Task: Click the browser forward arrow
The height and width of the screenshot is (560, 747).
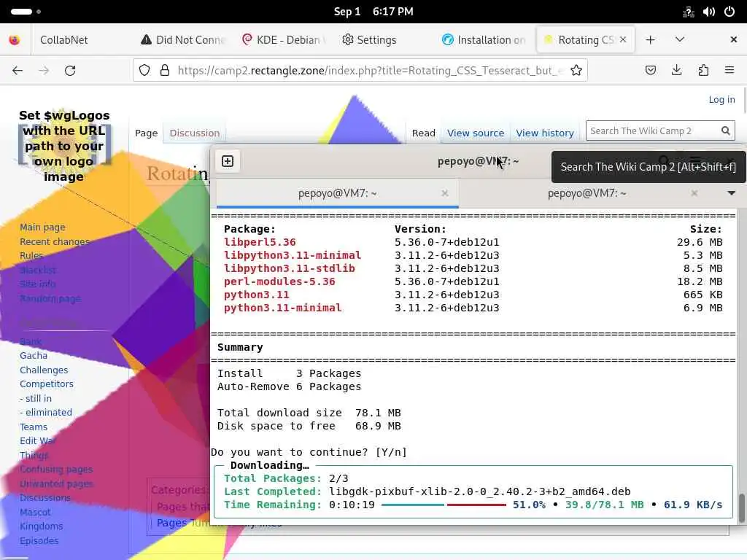Action: click(44, 71)
